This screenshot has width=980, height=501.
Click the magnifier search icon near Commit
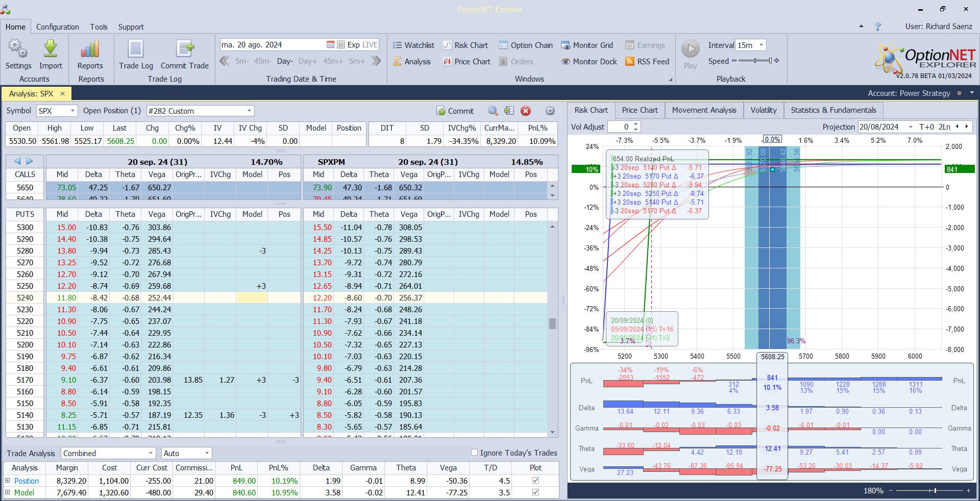pos(493,111)
